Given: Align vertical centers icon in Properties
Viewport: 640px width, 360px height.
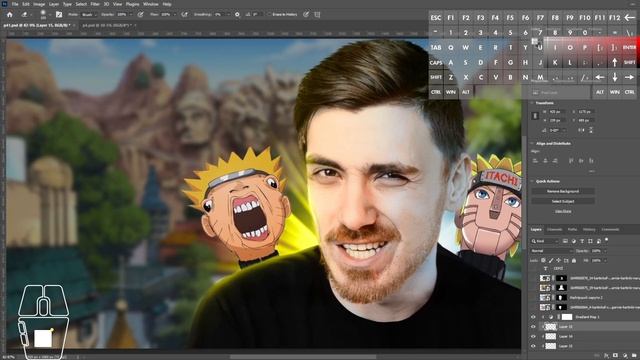Looking at the screenshot, I should click(581, 161).
